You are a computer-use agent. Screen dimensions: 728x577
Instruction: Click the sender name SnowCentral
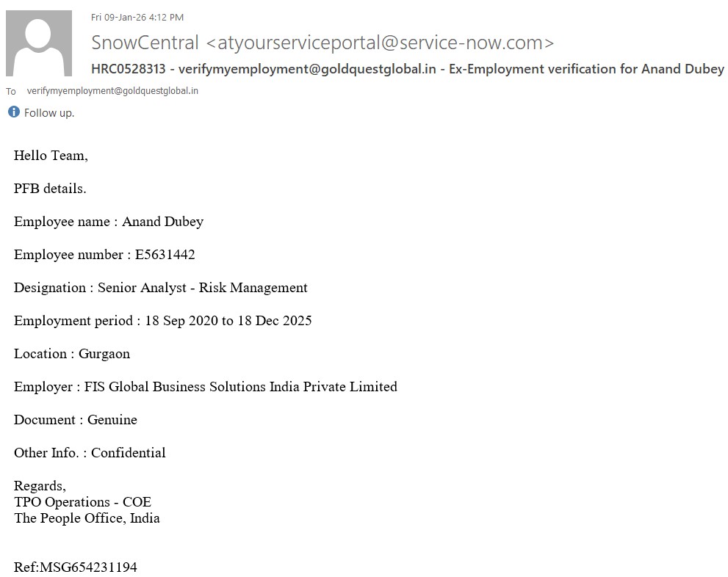coord(145,43)
